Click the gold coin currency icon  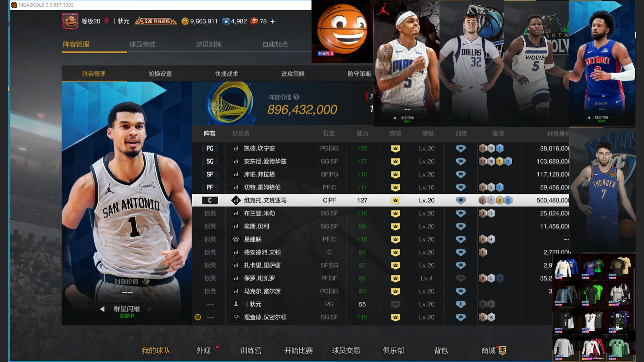coord(185,21)
